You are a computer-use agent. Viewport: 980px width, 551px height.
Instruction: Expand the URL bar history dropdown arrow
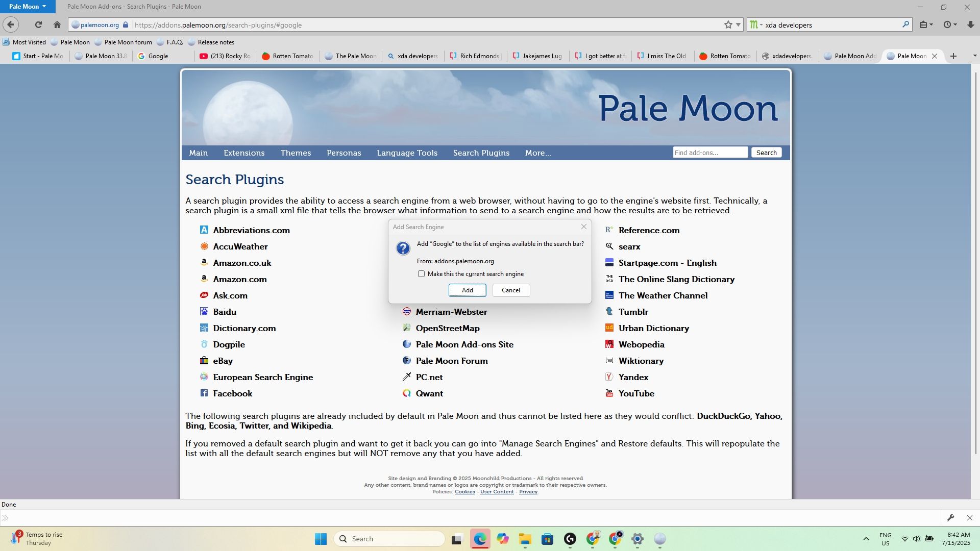pyautogui.click(x=738, y=24)
